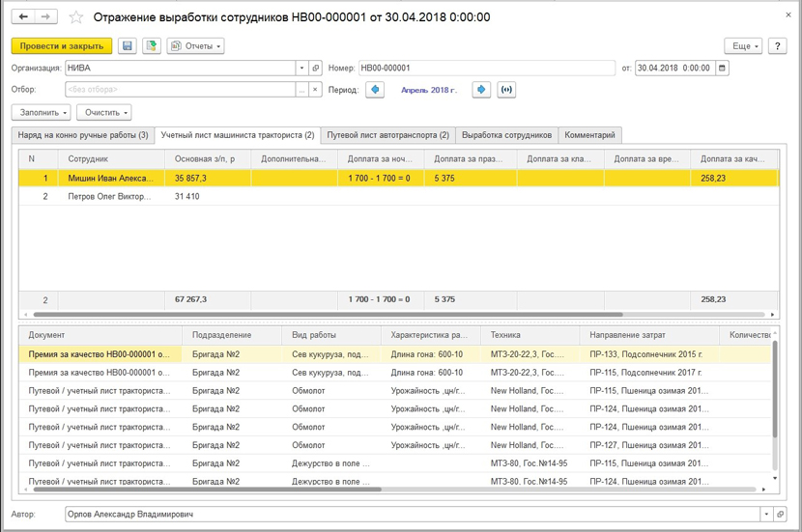Open calendar picker for document date
Viewport: 802px width, 532px height.
click(x=723, y=69)
